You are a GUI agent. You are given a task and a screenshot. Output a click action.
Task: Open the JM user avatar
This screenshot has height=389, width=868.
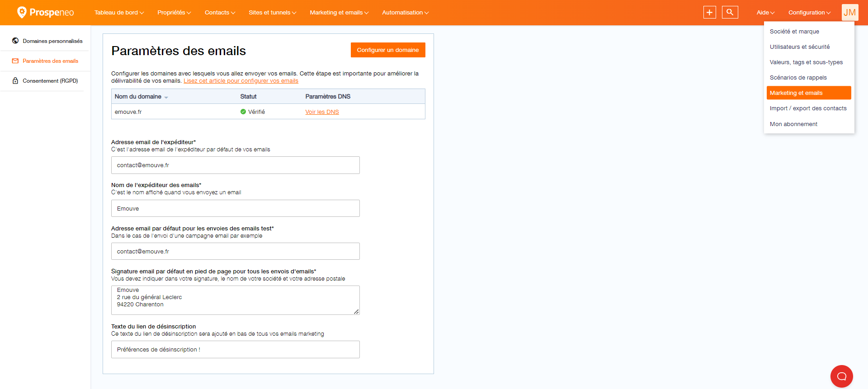tap(850, 13)
